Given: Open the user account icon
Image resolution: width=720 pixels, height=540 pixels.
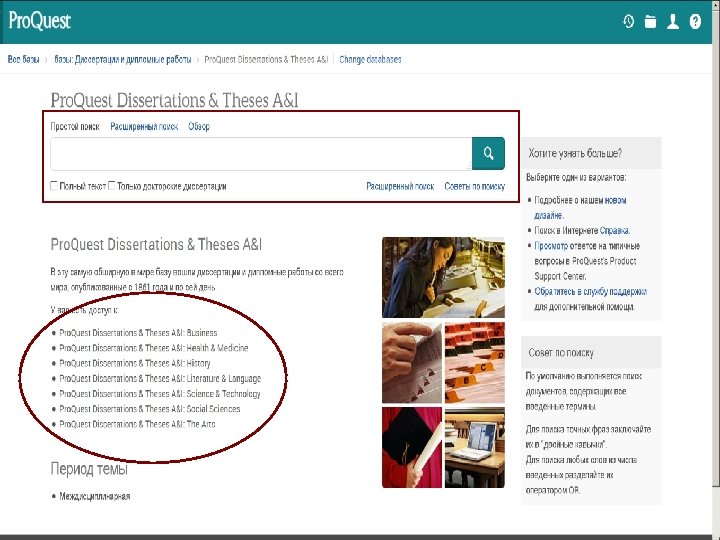Looking at the screenshot, I should click(673, 21).
